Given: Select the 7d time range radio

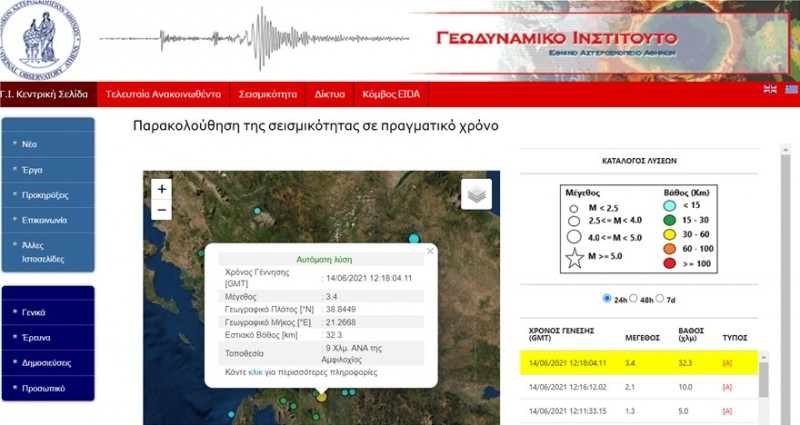Looking at the screenshot, I should click(660, 298).
